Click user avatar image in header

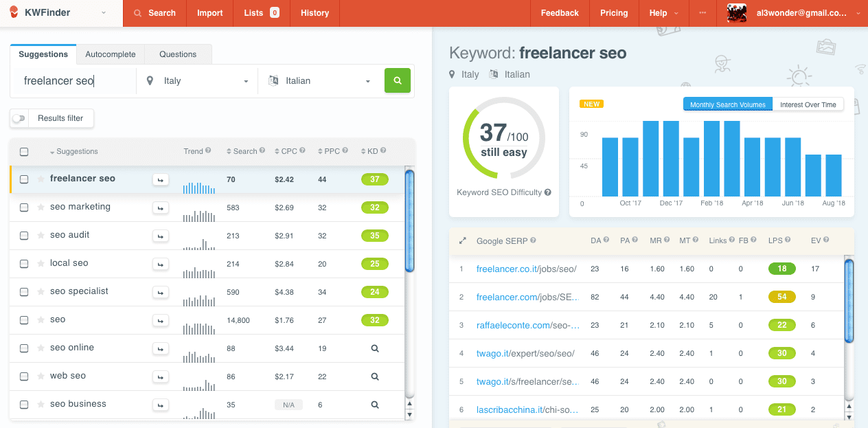pos(737,13)
